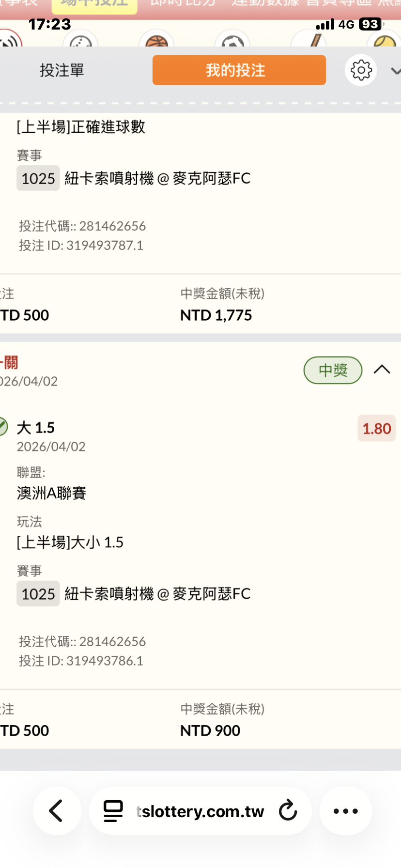Select the basketball sport icon
The height and width of the screenshot is (868, 401).
pos(156,41)
